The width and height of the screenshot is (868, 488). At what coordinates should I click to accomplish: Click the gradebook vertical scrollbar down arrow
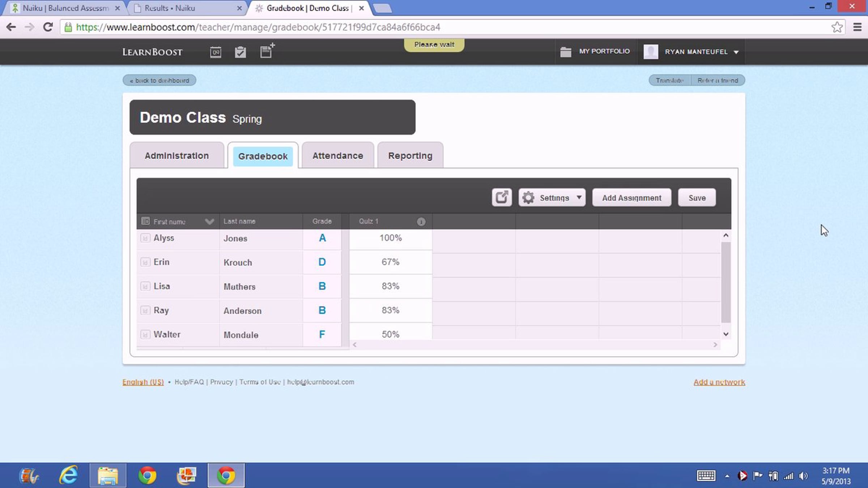[x=726, y=334]
